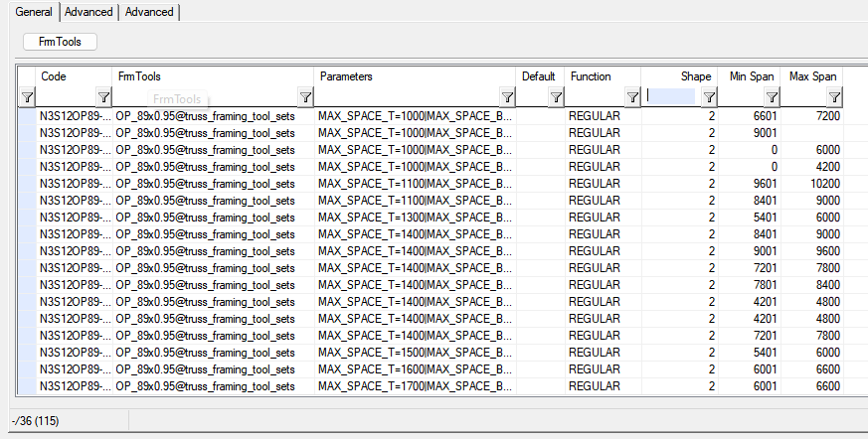
Task: Expand the Min Span filter options
Action: click(773, 97)
